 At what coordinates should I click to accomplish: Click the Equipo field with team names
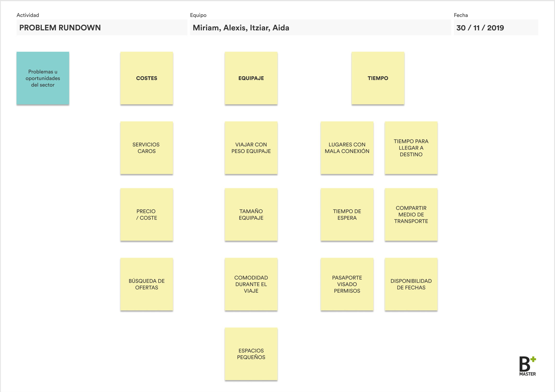(320, 28)
